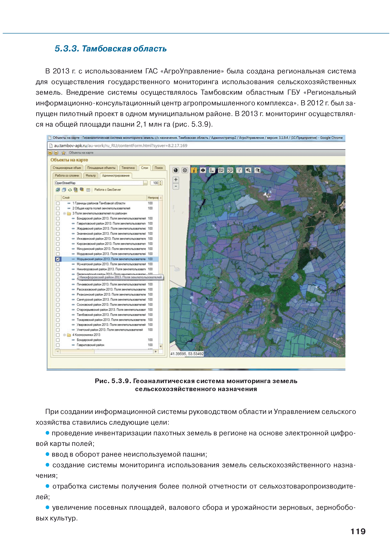Click the globe icon on the map toolbar
Viewport: 392px width, 560px height.
[176, 170]
